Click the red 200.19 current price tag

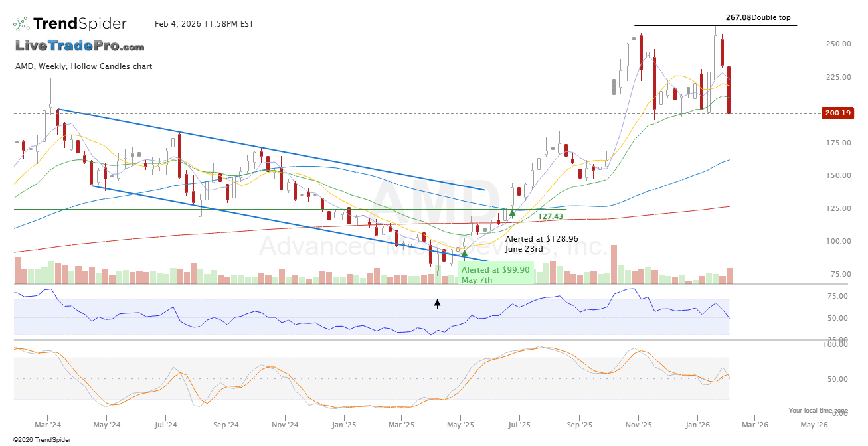click(x=837, y=113)
